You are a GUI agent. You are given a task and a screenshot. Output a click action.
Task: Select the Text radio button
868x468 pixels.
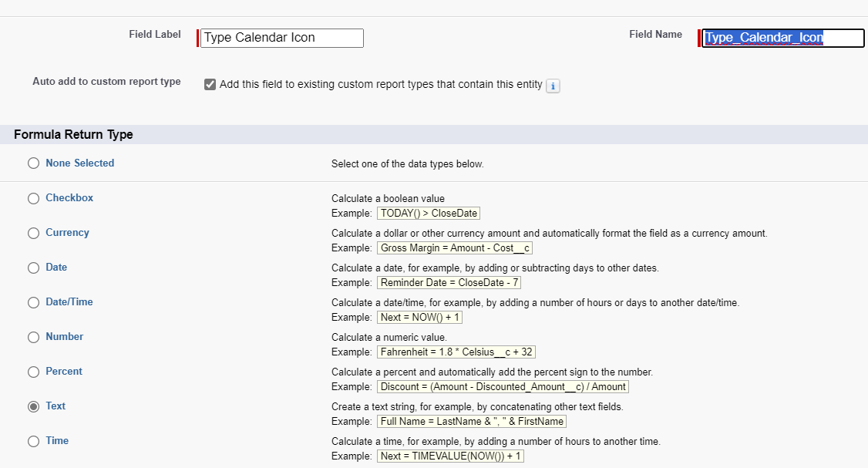pos(34,406)
